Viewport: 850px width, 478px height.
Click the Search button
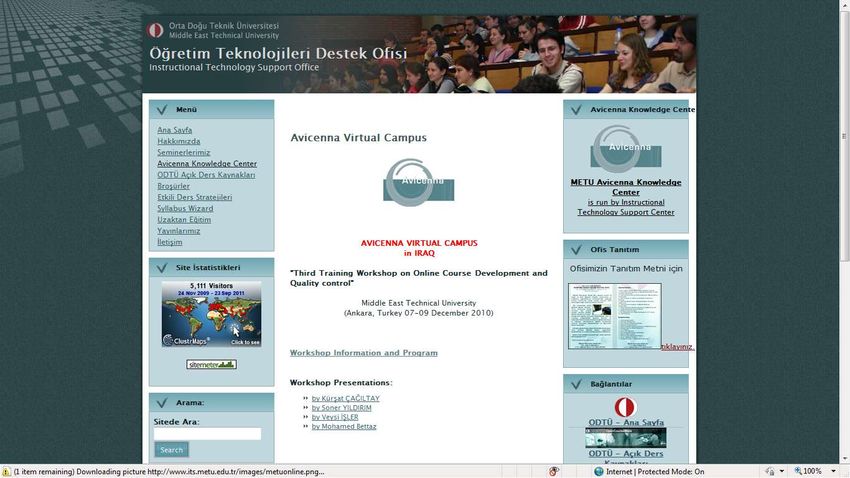(x=171, y=450)
